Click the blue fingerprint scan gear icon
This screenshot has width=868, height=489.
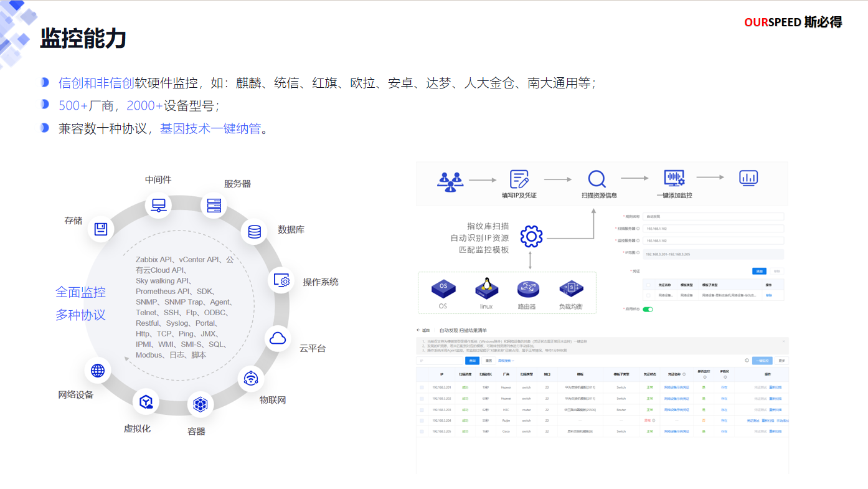pos(531,236)
